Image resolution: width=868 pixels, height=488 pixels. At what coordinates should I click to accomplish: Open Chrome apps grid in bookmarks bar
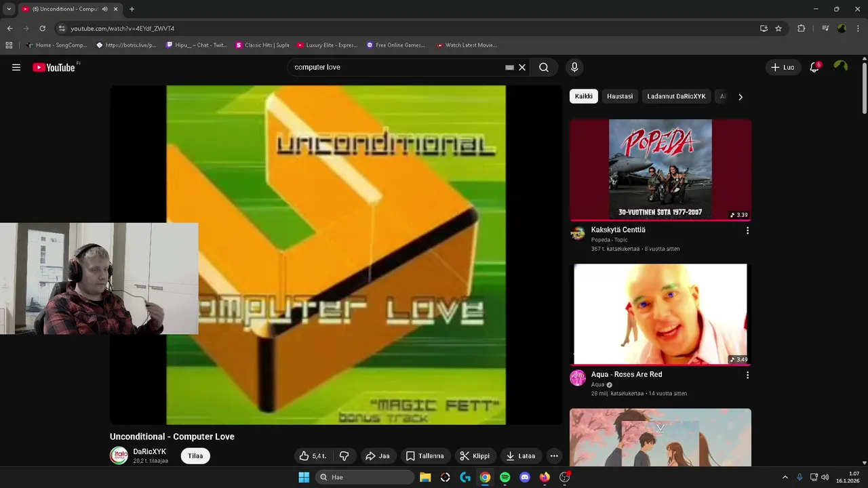9,45
